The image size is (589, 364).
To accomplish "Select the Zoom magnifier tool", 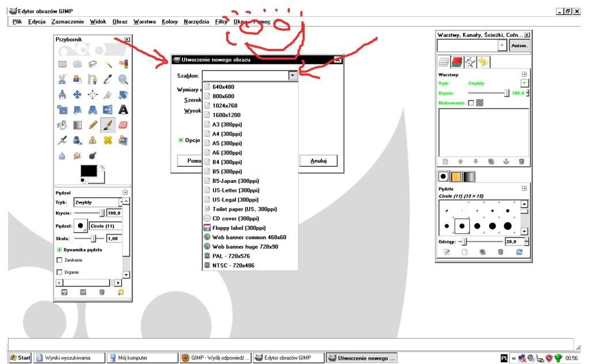I will click(123, 79).
